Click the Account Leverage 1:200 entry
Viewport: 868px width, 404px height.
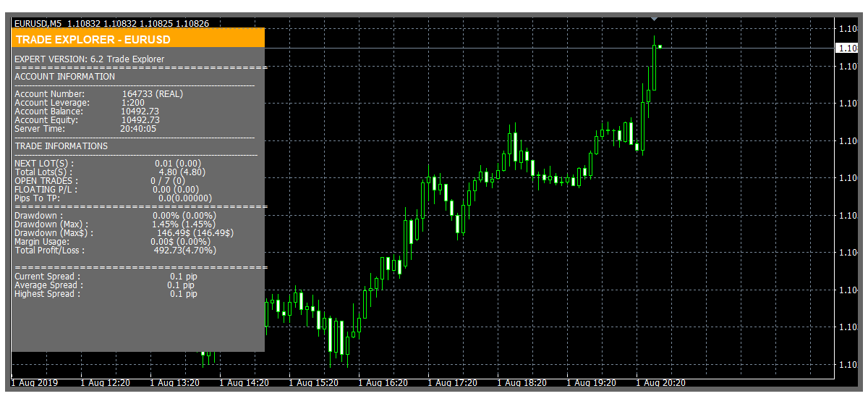click(132, 103)
